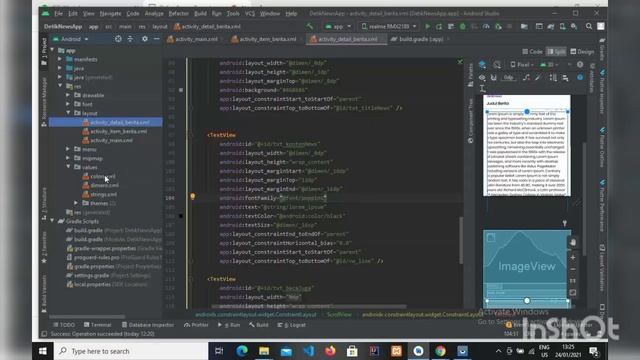Click the editor horizontal scrollbar
The width and height of the screenshot is (640, 360).
[309, 306]
